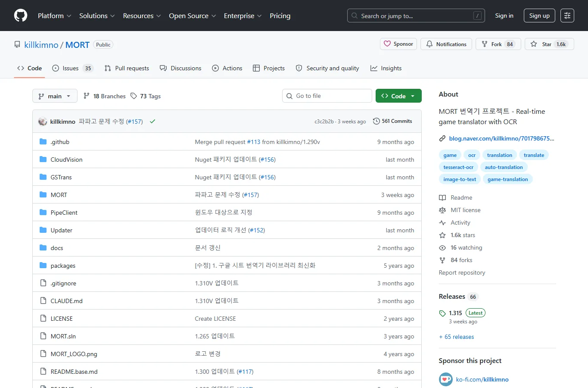Open the 18 Branches link
This screenshot has height=388, width=588.
click(x=105, y=96)
